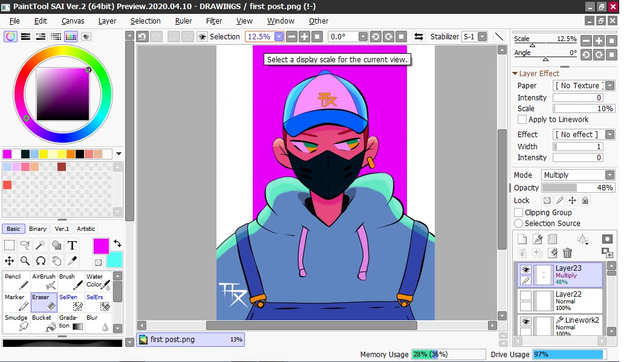Open the blending Mode Multiply dropdown
The width and height of the screenshot is (644, 362).
pyautogui.click(x=610, y=175)
